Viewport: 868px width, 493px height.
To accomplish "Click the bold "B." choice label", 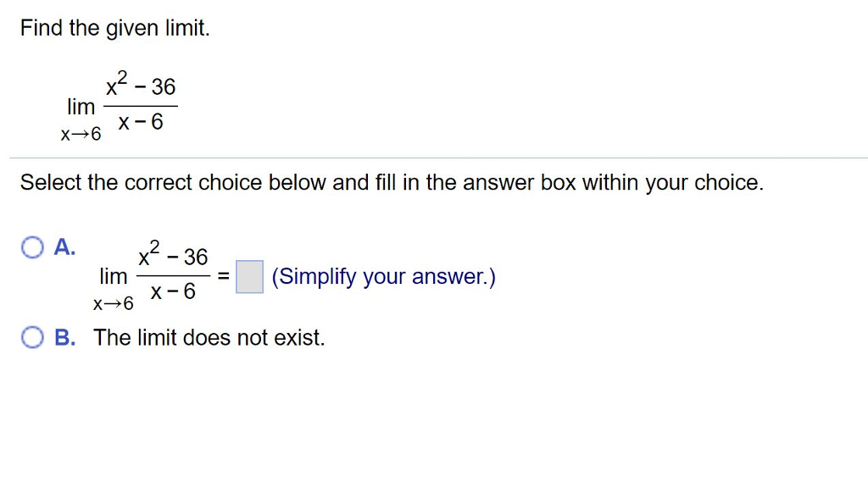I will coord(65,338).
